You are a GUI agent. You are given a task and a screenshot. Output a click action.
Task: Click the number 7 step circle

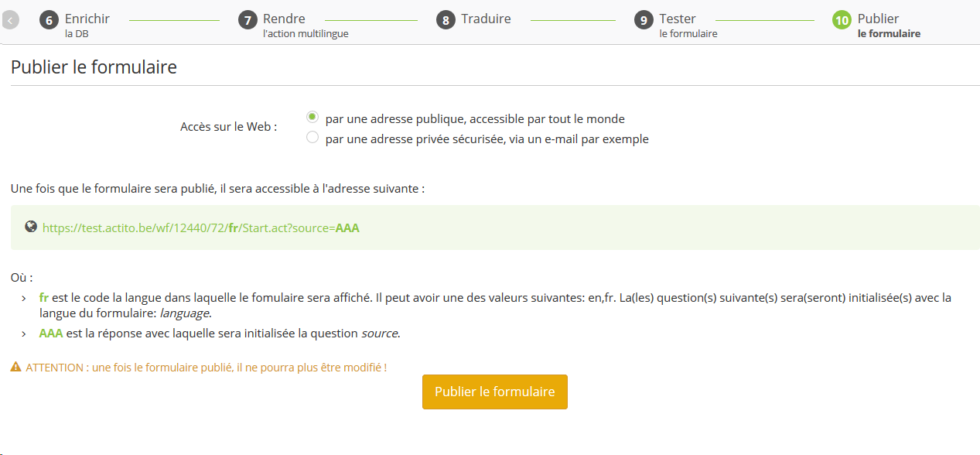click(x=248, y=21)
